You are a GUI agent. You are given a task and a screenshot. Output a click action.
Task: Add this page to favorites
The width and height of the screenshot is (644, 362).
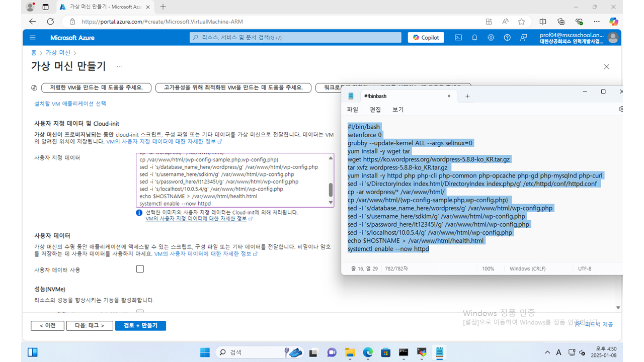522,22
